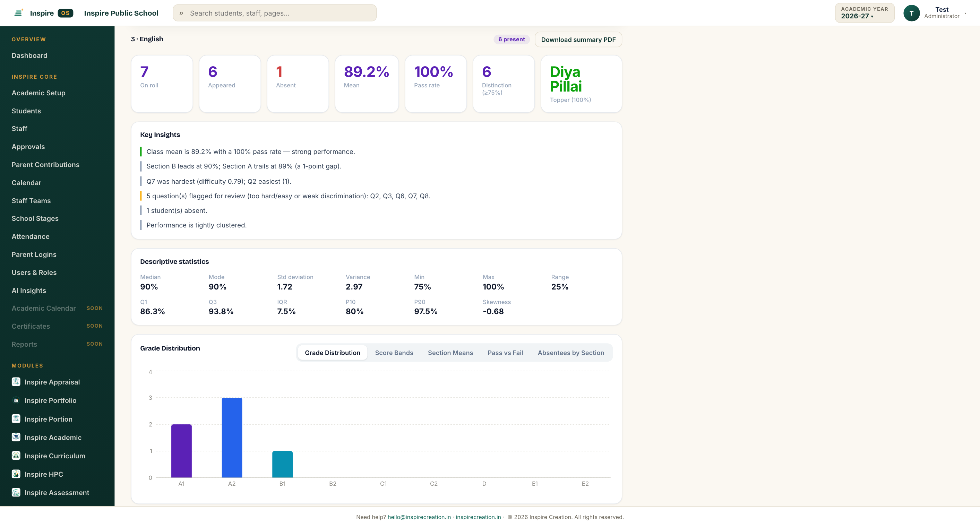Switch to the Score Bands tab

tap(394, 353)
